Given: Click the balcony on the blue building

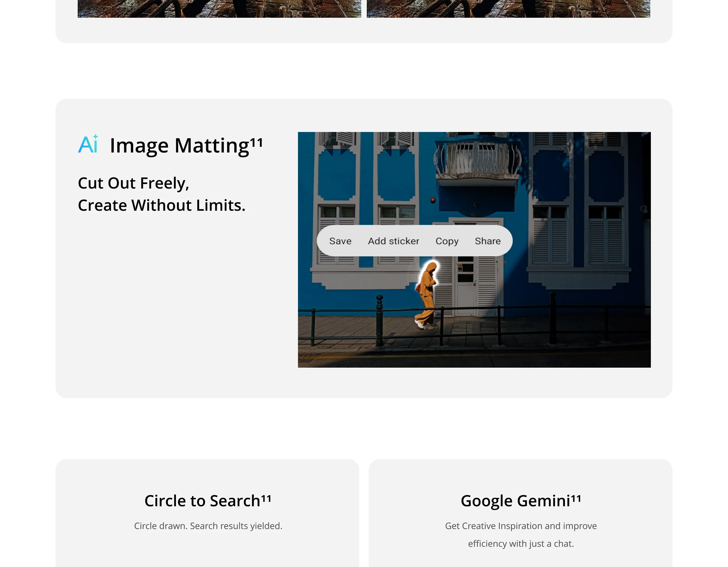Looking at the screenshot, I should (477, 160).
